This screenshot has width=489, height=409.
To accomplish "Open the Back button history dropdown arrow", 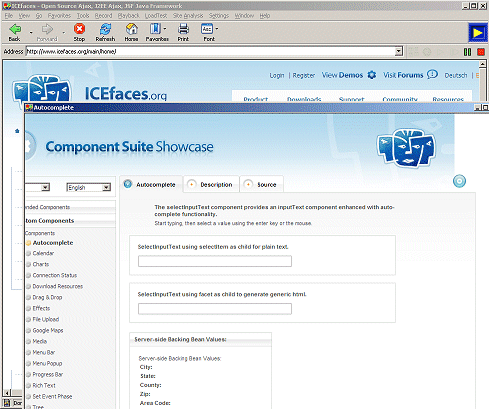I will click(31, 33).
